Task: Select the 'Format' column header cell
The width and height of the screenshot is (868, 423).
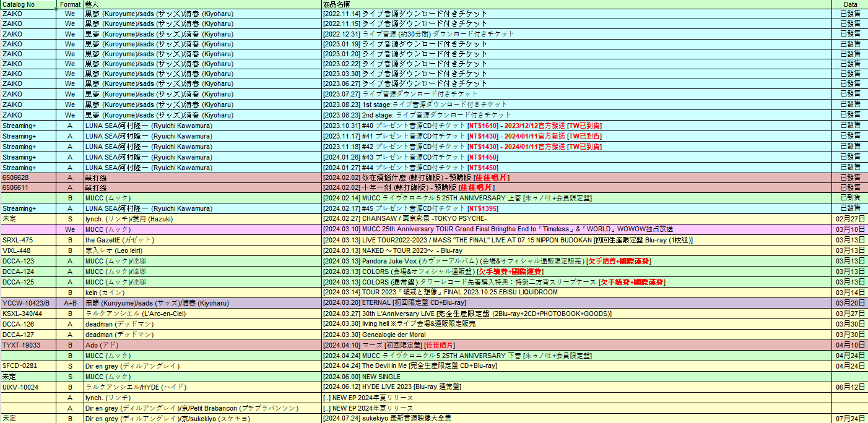Action: (70, 4)
